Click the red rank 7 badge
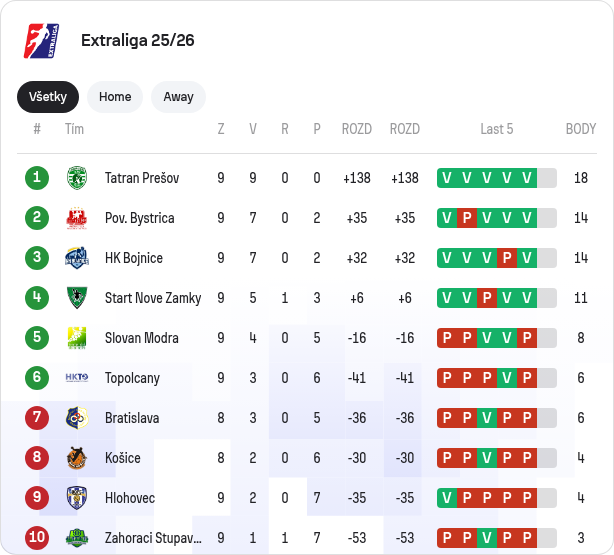The width and height of the screenshot is (614, 555). [37, 418]
